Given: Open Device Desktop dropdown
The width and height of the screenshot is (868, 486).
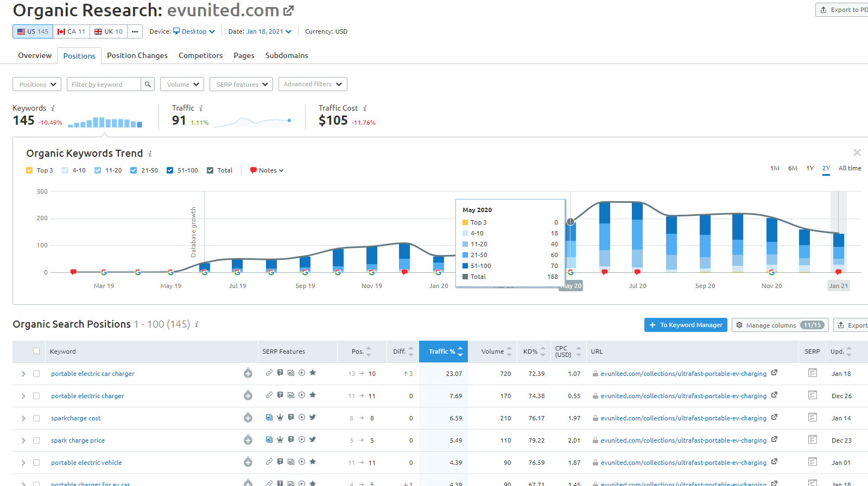Looking at the screenshot, I should tap(194, 31).
